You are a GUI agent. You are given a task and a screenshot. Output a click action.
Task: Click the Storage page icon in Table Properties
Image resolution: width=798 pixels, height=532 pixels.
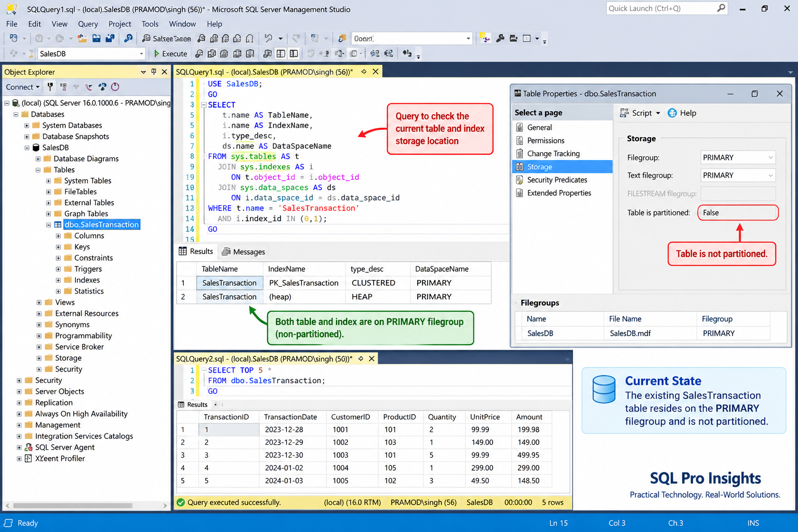pyautogui.click(x=520, y=167)
